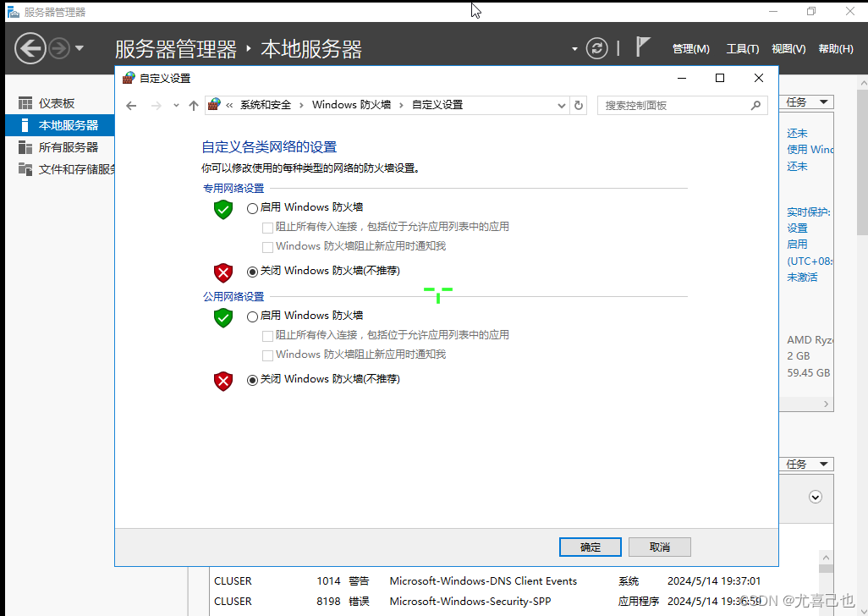Open the 管理(M) menu
The height and width of the screenshot is (616, 868).
tap(691, 49)
